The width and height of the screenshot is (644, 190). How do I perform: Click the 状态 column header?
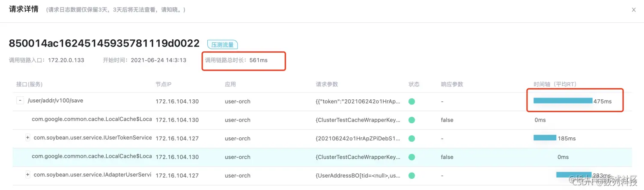(x=414, y=84)
